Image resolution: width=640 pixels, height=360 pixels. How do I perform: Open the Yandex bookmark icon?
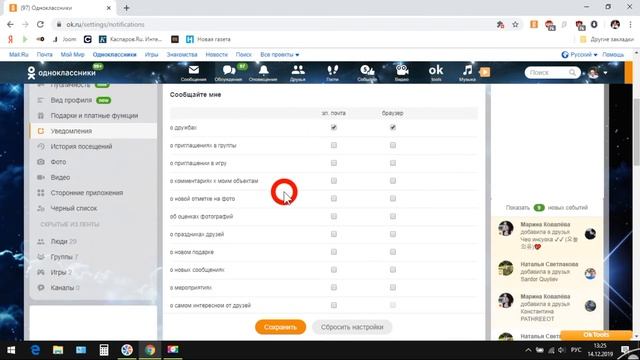point(11,39)
